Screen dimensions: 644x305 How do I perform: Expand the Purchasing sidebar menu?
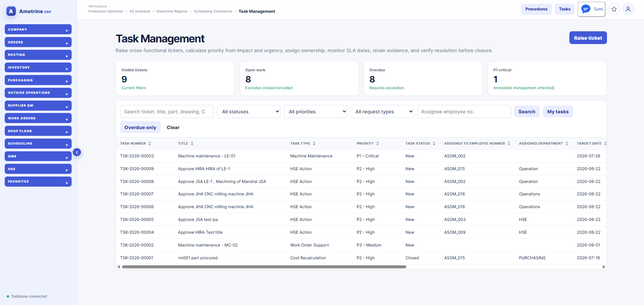coord(38,80)
